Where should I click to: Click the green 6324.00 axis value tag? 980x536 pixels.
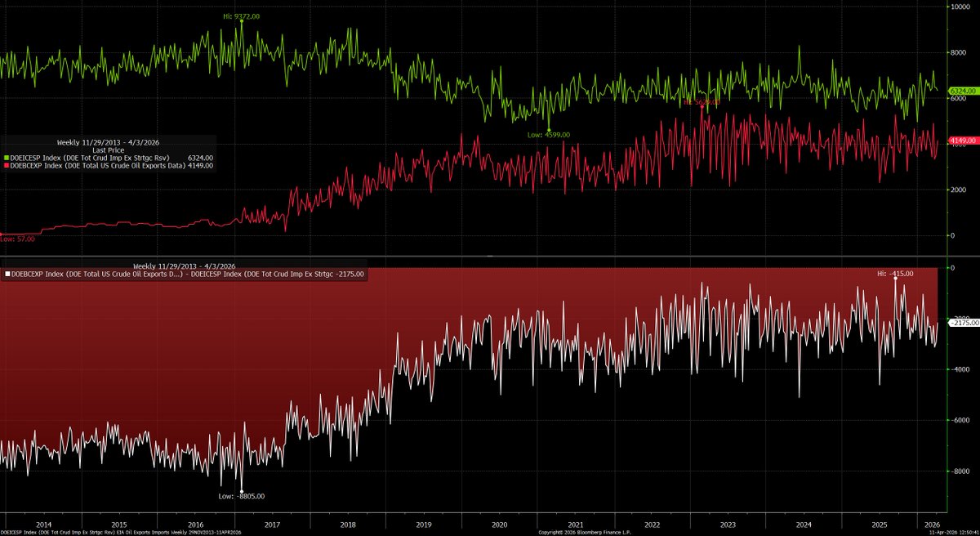point(963,90)
